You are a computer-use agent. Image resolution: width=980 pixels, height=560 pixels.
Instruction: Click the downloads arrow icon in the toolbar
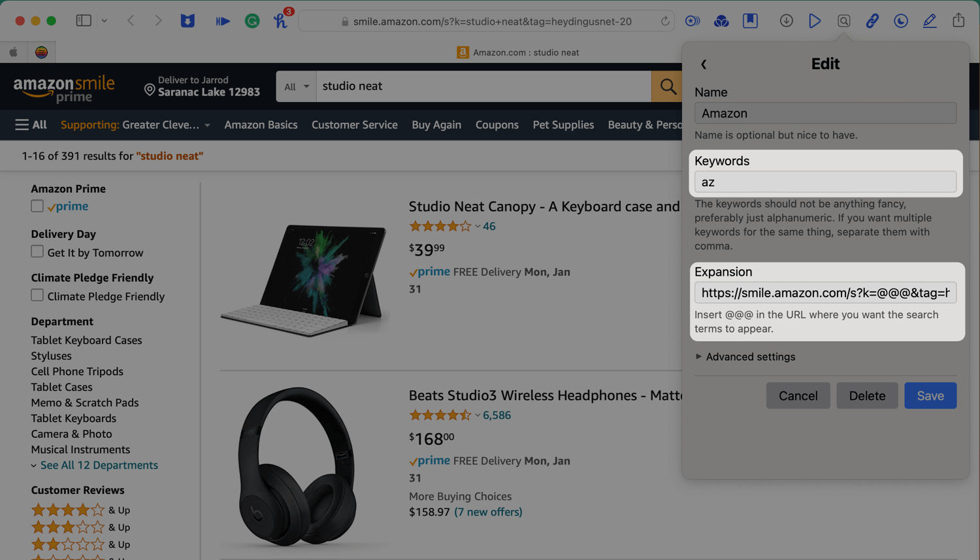click(787, 21)
